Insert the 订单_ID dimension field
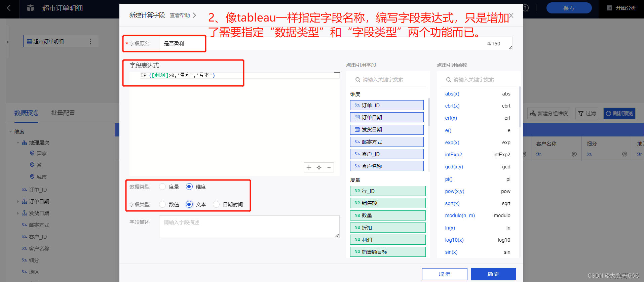644x282 pixels. pyautogui.click(x=387, y=105)
